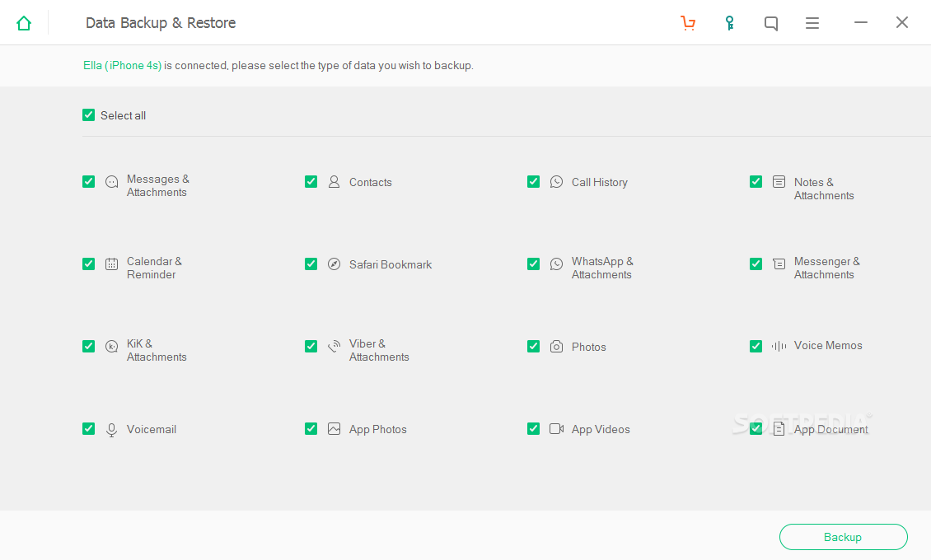
Task: Disable the Voice Memos checkbox
Action: pyautogui.click(x=756, y=346)
